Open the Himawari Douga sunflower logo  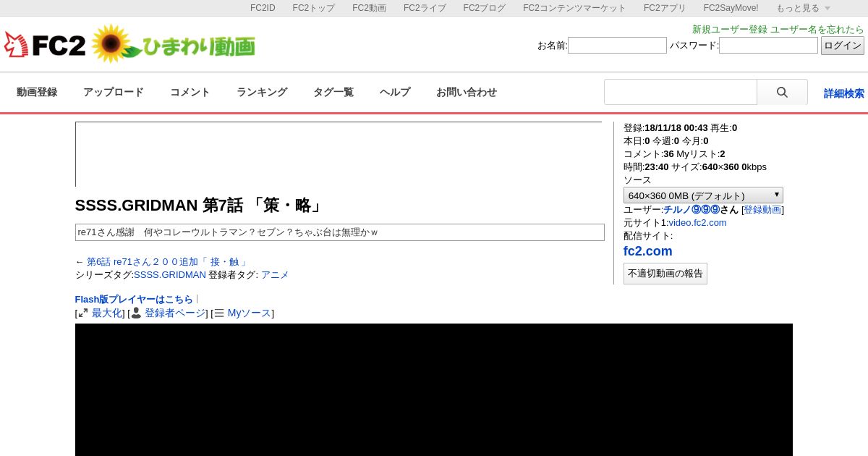[174, 45]
